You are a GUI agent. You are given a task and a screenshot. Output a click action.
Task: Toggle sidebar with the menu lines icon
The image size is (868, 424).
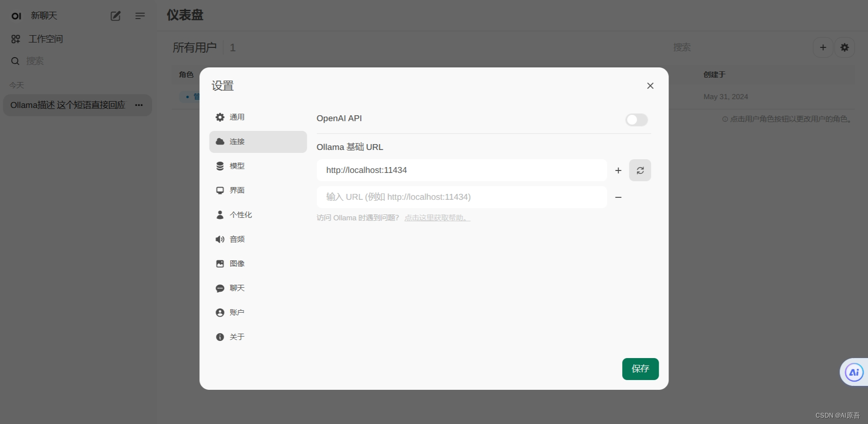click(x=140, y=16)
